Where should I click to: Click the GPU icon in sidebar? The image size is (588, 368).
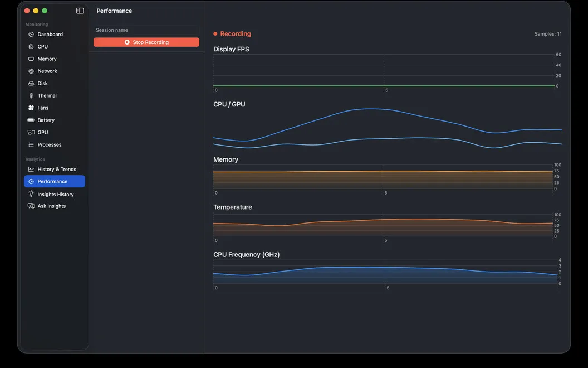tap(31, 133)
